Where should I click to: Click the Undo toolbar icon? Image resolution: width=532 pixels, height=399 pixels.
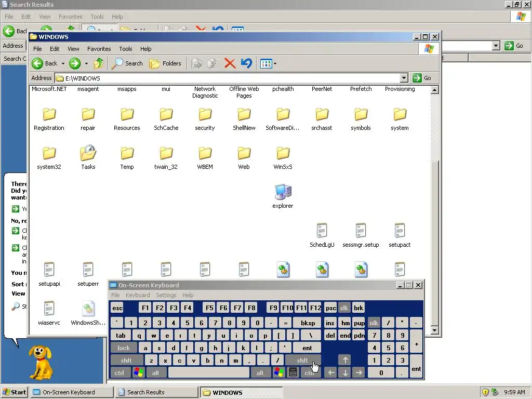tap(247, 63)
